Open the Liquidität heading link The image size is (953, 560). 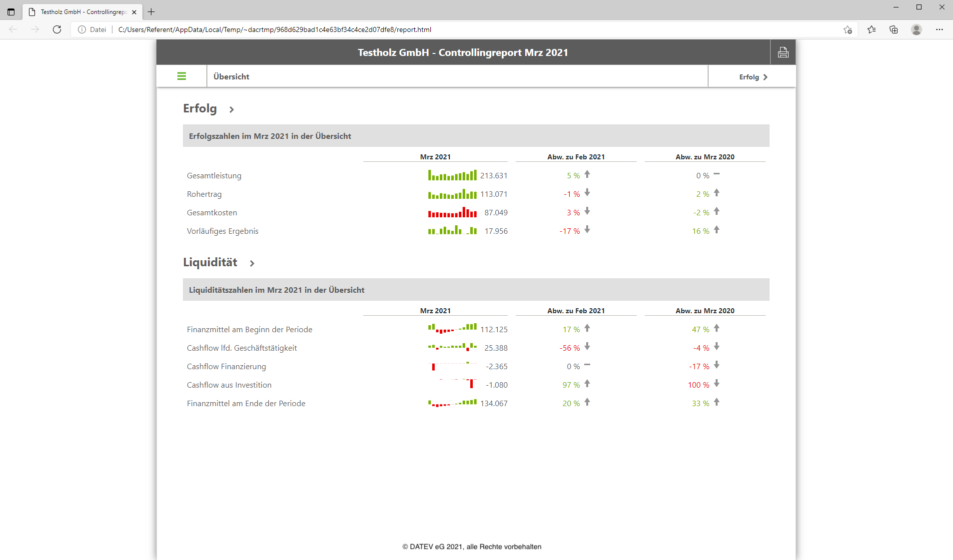pyautogui.click(x=210, y=262)
